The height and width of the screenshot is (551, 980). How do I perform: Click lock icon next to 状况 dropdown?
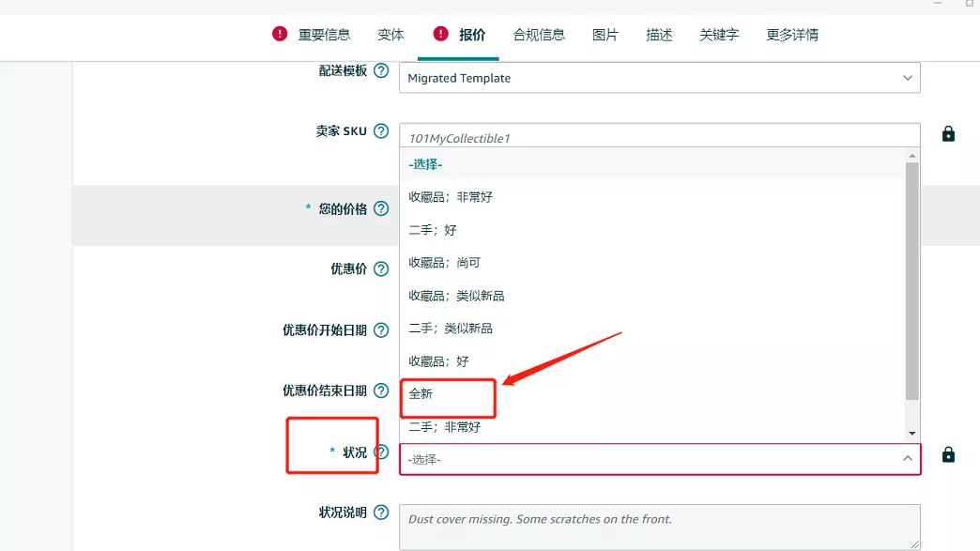pyautogui.click(x=948, y=454)
